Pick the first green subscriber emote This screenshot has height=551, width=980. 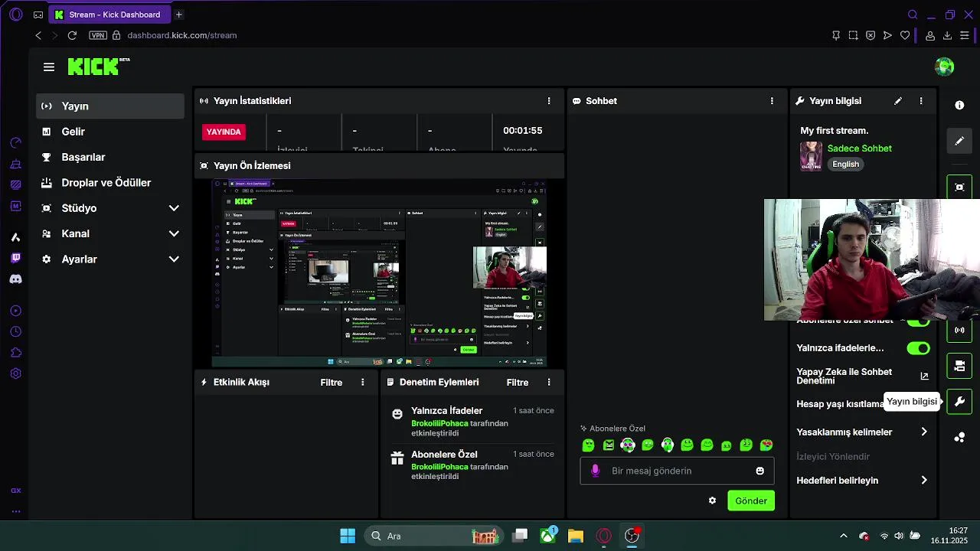click(x=588, y=445)
